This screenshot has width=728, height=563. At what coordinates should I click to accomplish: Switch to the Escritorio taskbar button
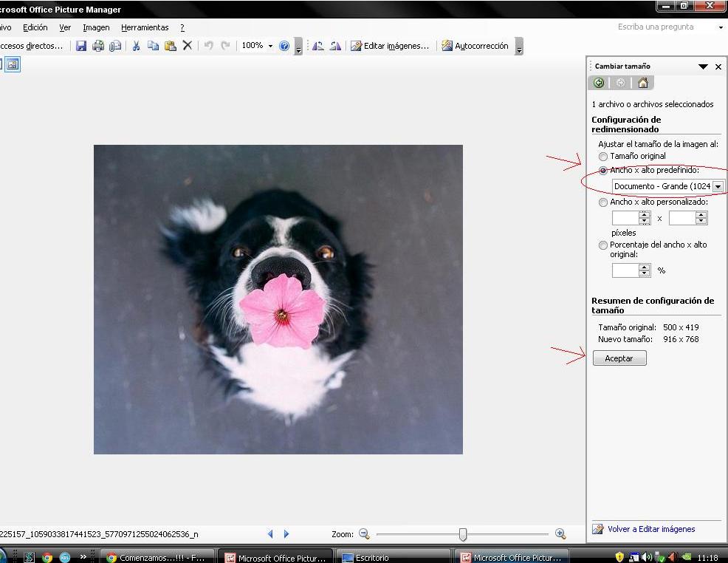(x=392, y=556)
